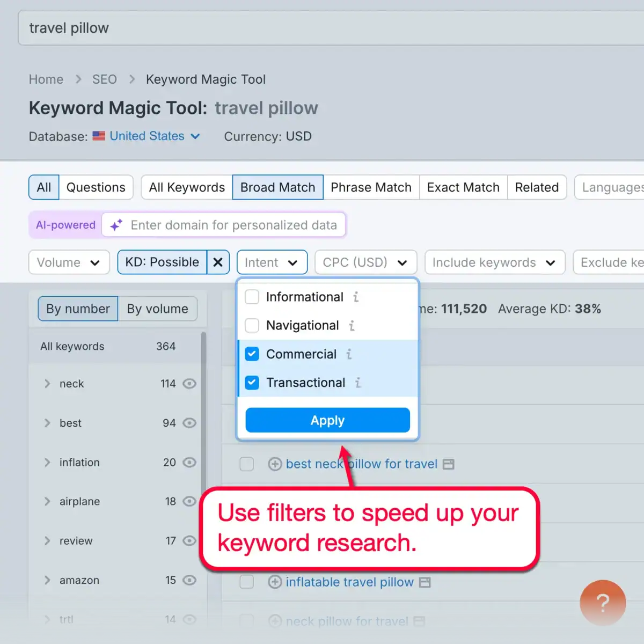644x644 pixels.
Task: Click the plus icon beside inflatable travel pillow
Action: coord(275,582)
